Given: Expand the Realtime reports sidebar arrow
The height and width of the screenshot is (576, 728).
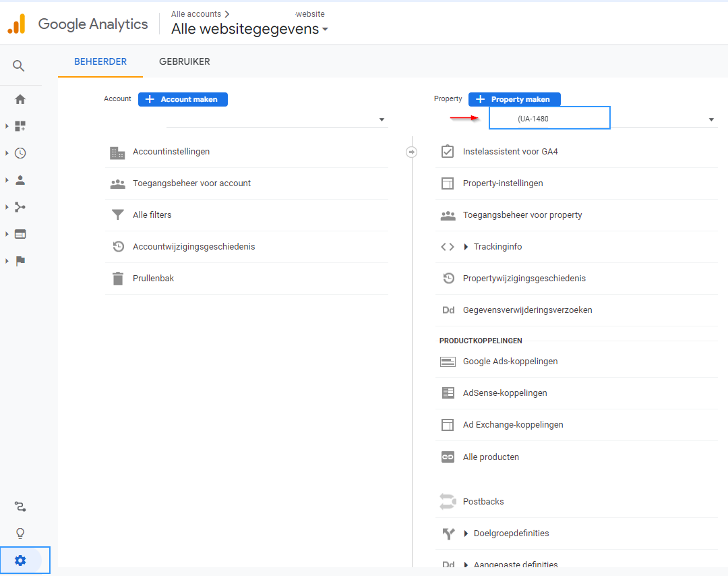Looking at the screenshot, I should point(7,153).
